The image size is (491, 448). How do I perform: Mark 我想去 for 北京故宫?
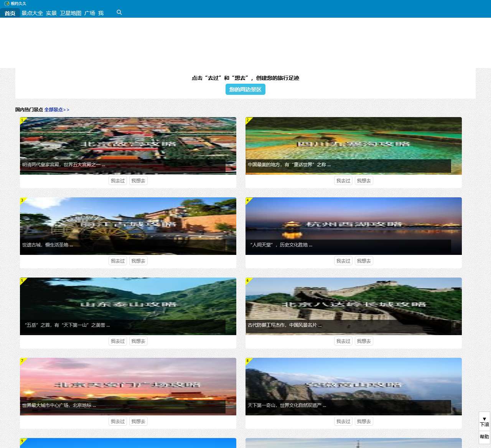point(138,181)
